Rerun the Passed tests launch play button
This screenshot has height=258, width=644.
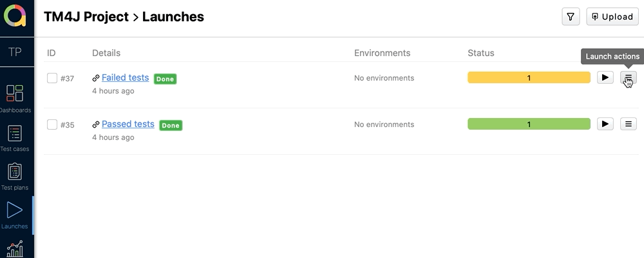click(605, 124)
